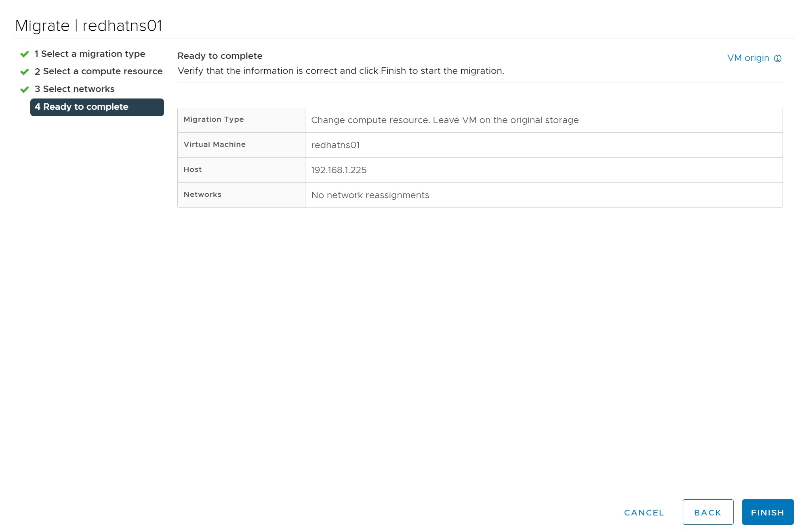Click green checkmark beside compute resource step

[25, 72]
